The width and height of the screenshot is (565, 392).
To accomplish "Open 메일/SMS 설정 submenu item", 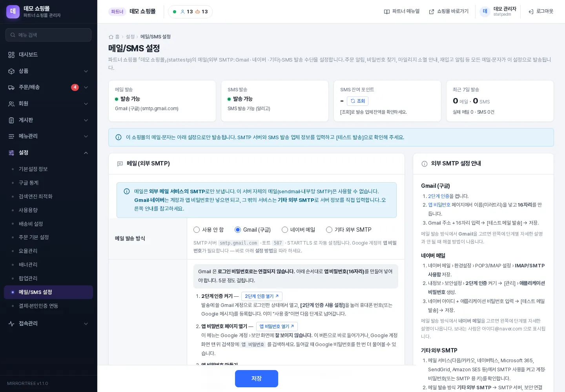I will tap(48, 292).
